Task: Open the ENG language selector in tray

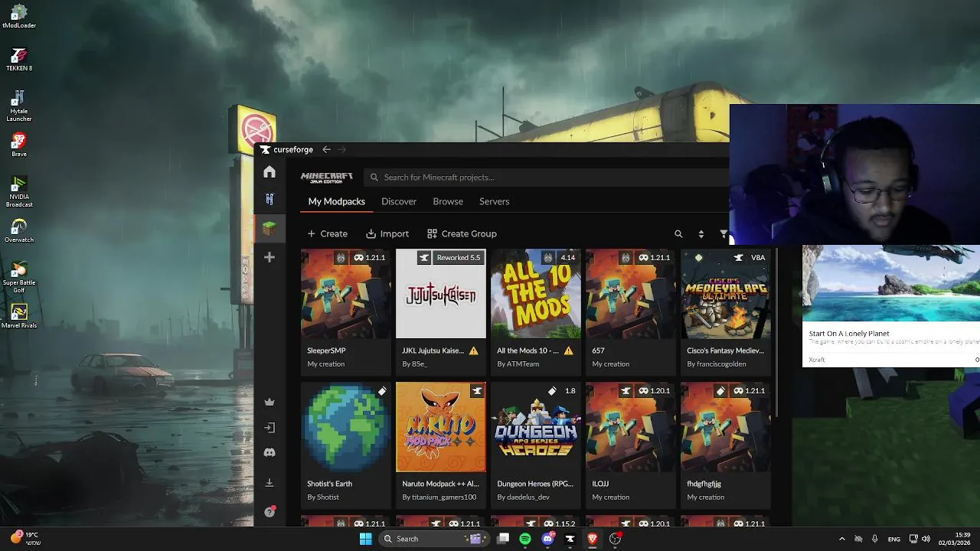Action: pos(893,539)
